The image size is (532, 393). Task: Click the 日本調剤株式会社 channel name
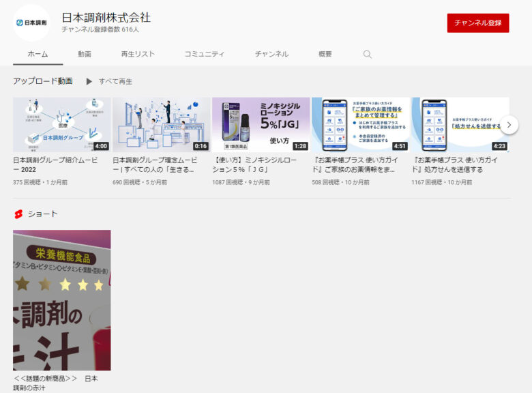(106, 18)
